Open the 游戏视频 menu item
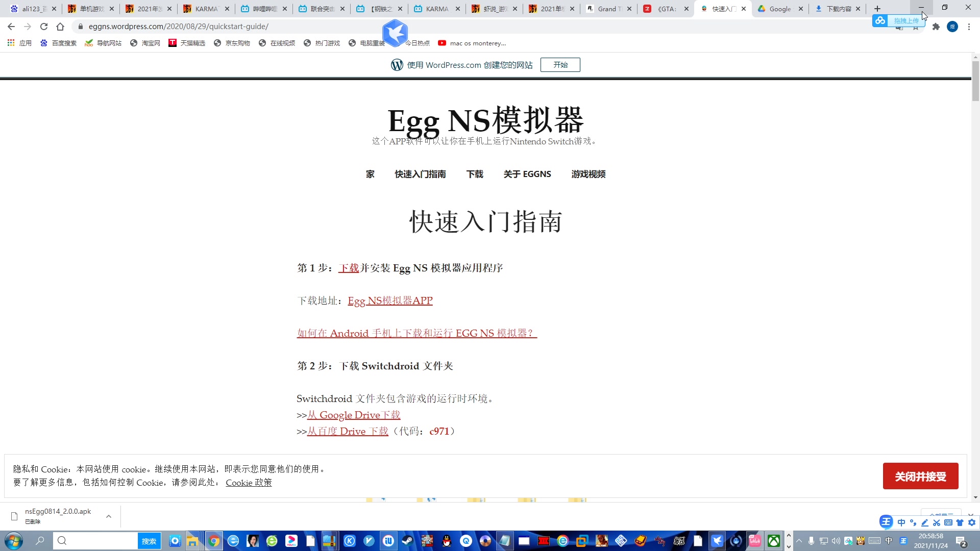980x551 pixels. (589, 174)
